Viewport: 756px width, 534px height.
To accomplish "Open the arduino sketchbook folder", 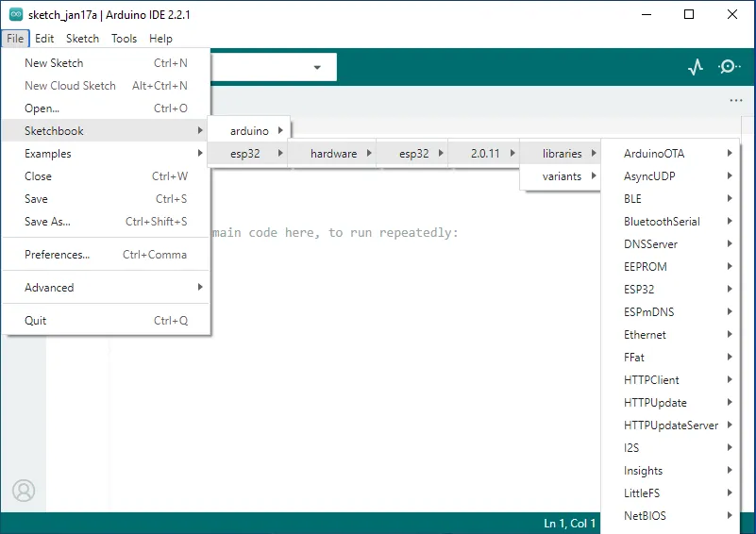I will pyautogui.click(x=250, y=131).
